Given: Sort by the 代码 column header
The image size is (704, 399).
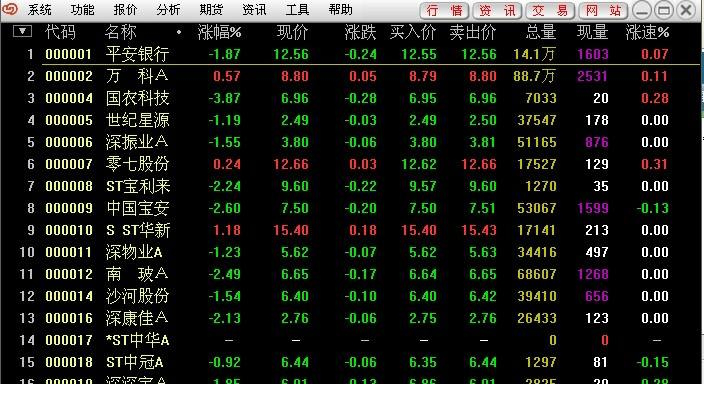Looking at the screenshot, I should click(x=61, y=32).
